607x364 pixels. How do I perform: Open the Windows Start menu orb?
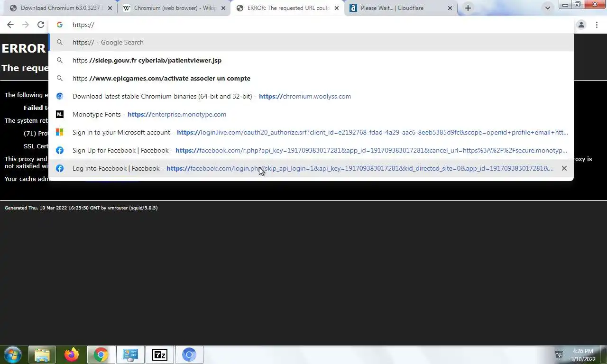pos(13,355)
